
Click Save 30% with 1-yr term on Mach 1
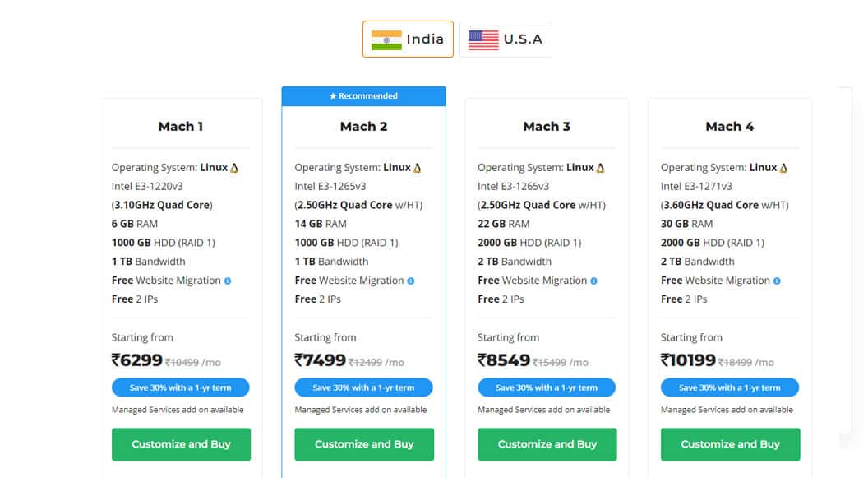point(180,388)
